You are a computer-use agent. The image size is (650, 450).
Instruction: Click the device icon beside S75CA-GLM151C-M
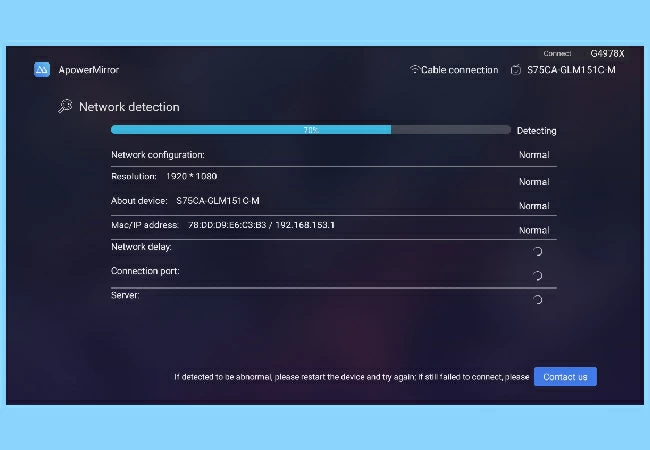tap(516, 70)
